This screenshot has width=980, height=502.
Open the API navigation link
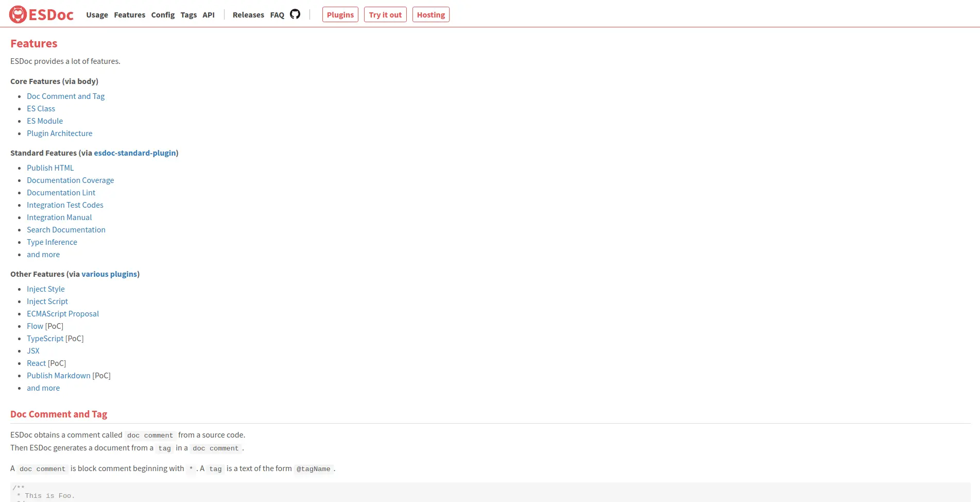pos(209,15)
